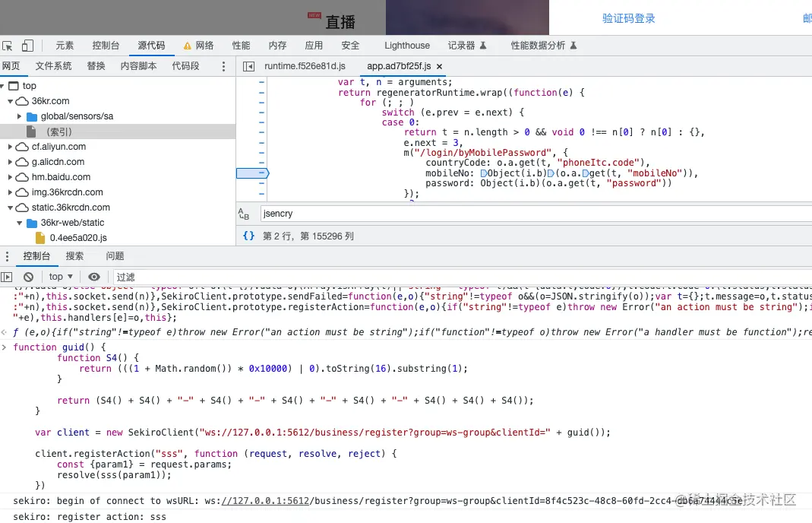
Task: Click the global/sensors/sa folder icon
Action: pyautogui.click(x=32, y=116)
